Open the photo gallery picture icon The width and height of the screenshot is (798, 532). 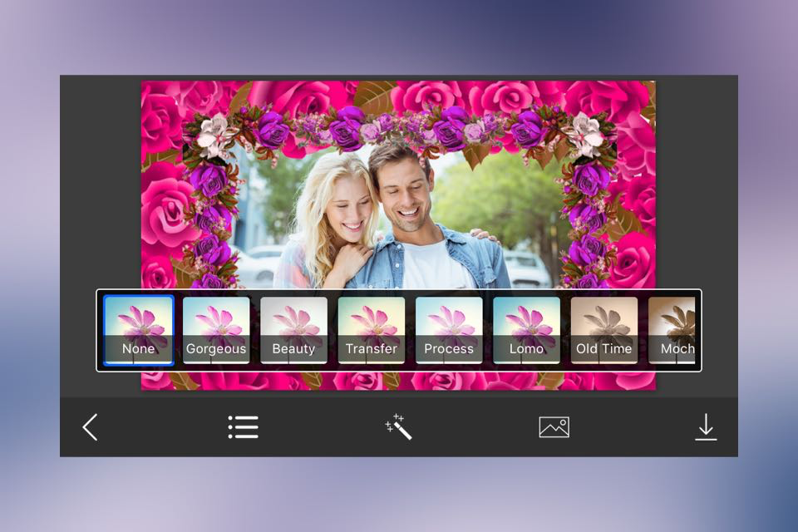pos(554,427)
